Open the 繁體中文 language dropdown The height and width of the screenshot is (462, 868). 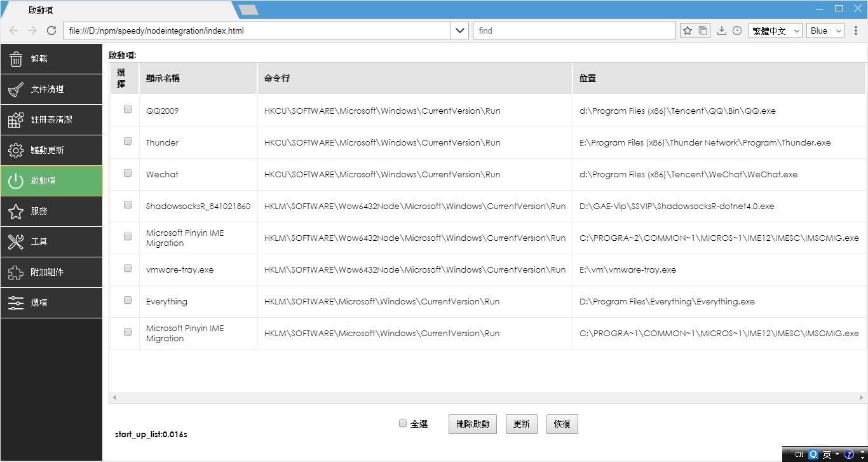(x=776, y=31)
